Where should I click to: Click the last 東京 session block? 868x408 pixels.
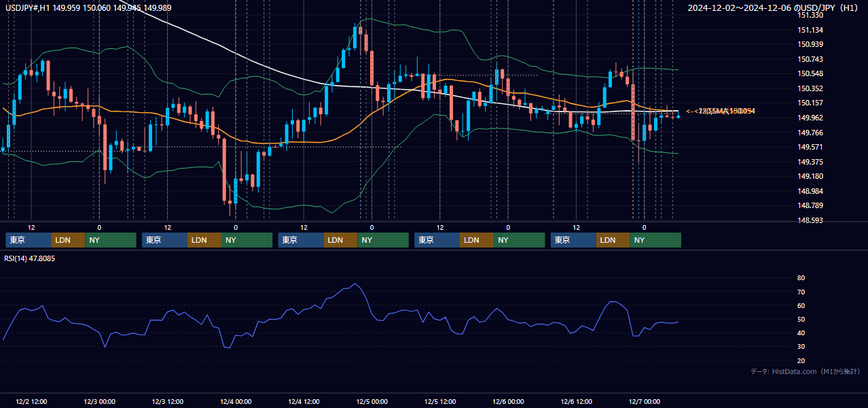574,240
